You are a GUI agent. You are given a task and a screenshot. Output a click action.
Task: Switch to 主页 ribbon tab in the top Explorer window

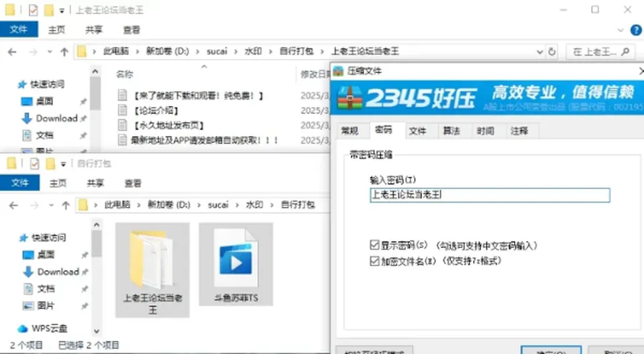56,29
